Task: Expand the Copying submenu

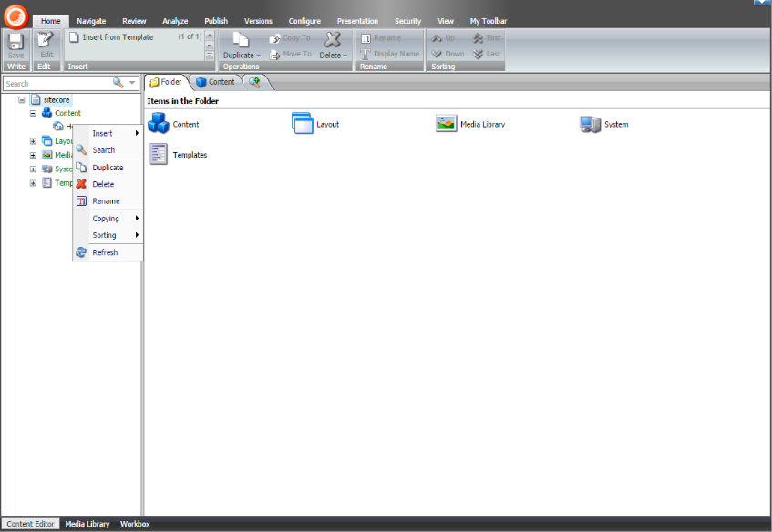Action: pos(108,219)
